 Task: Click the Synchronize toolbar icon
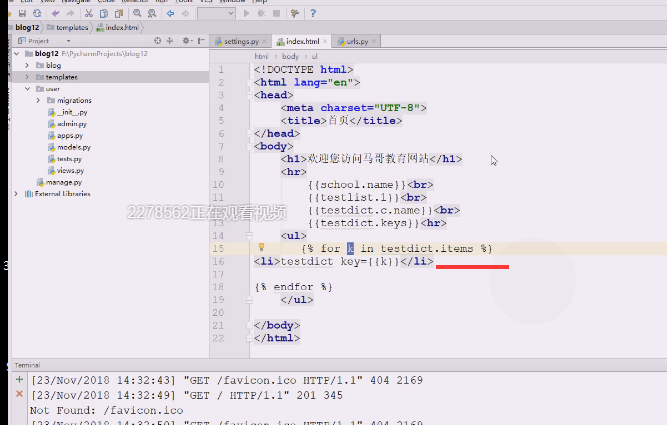pyautogui.click(x=37, y=14)
